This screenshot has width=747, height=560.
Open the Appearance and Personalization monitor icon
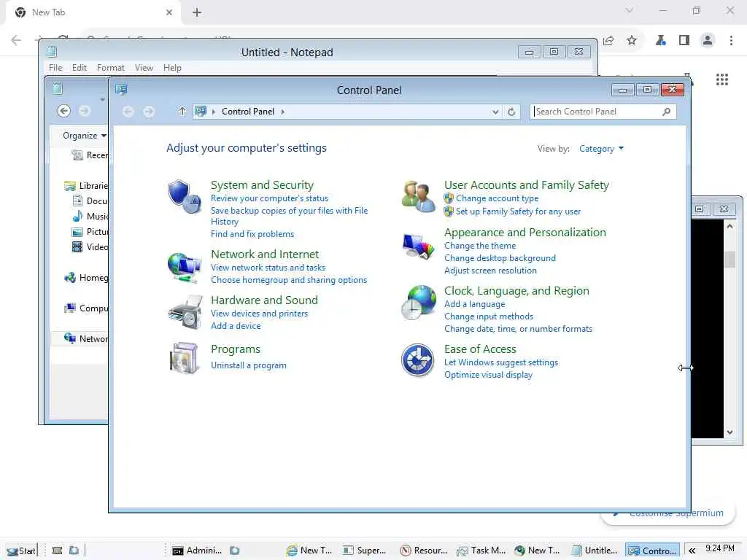coord(418,246)
